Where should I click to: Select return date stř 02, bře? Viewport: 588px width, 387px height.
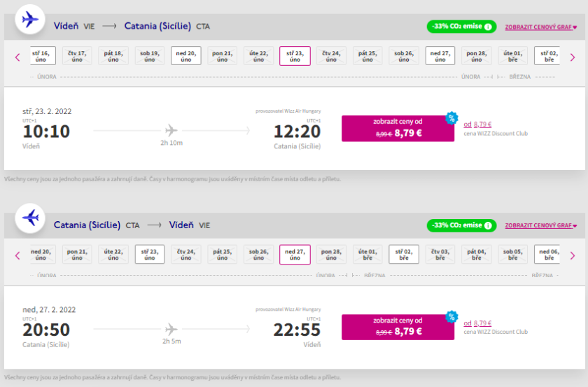click(404, 255)
